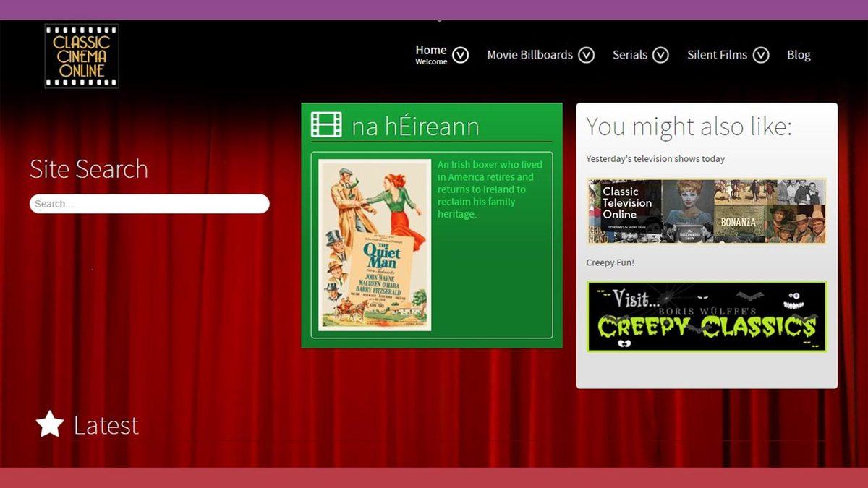
Task: Open the Blog page
Action: (799, 54)
